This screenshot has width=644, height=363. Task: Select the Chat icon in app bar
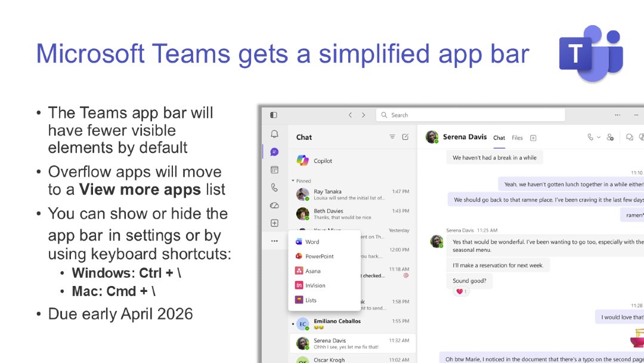274,152
